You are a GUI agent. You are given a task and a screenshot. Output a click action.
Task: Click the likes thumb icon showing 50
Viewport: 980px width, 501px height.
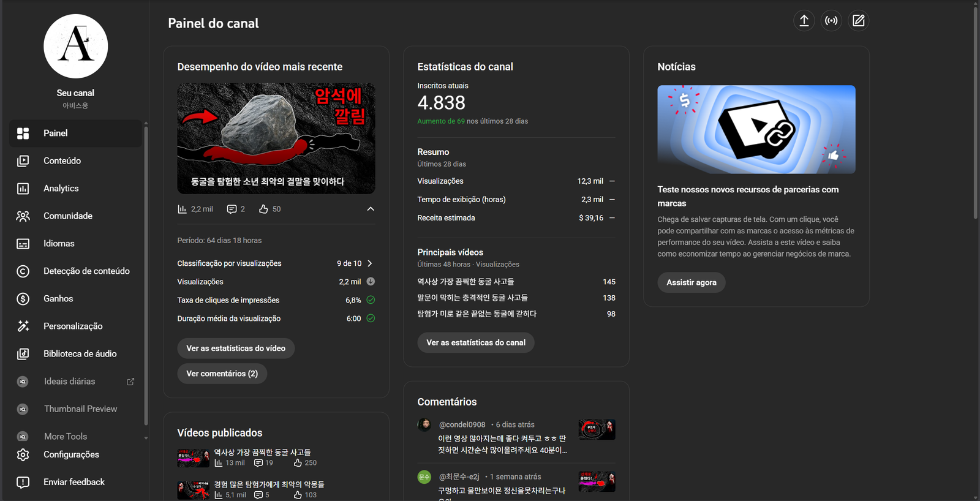tap(263, 209)
